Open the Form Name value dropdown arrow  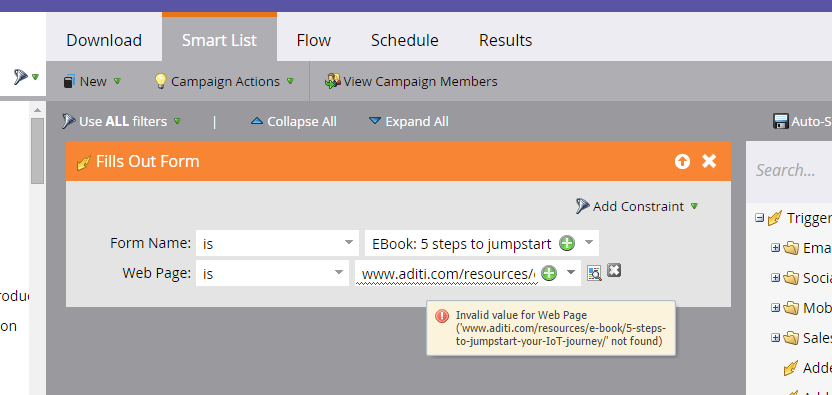point(588,243)
